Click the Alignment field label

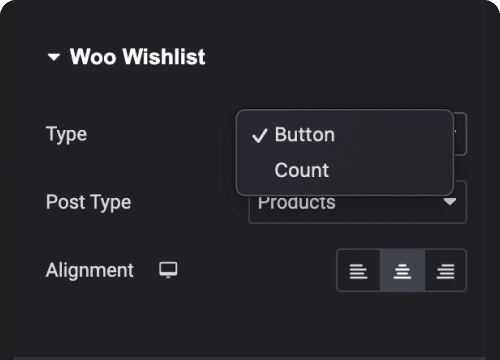[x=90, y=270]
